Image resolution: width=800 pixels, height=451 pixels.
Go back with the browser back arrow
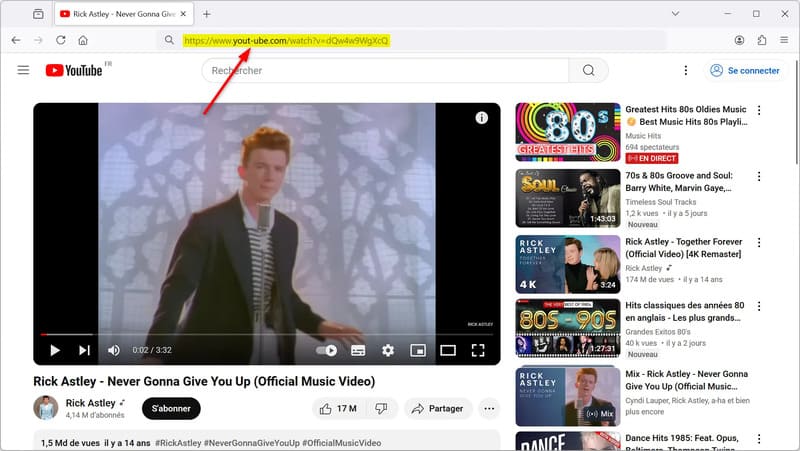(x=16, y=40)
